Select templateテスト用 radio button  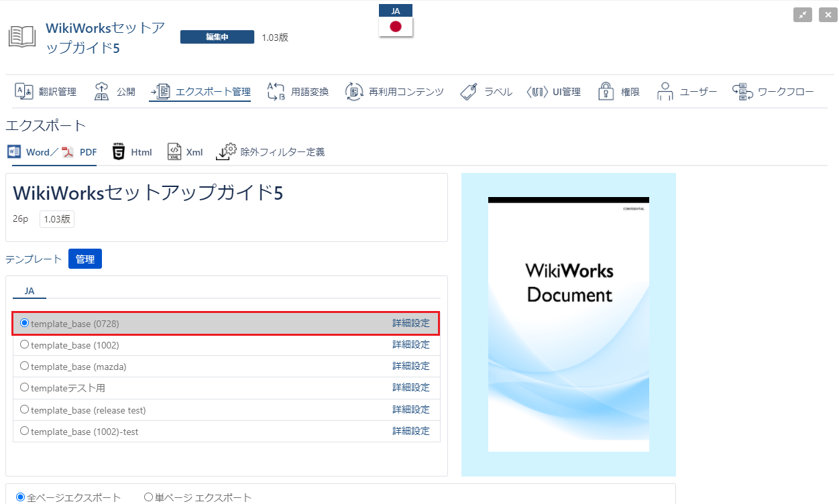[x=25, y=387]
